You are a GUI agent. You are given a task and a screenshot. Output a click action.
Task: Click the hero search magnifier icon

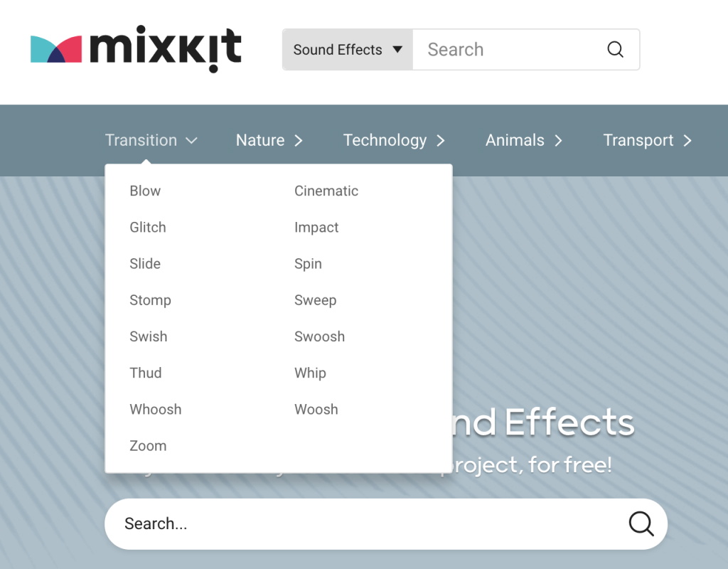[x=641, y=524]
